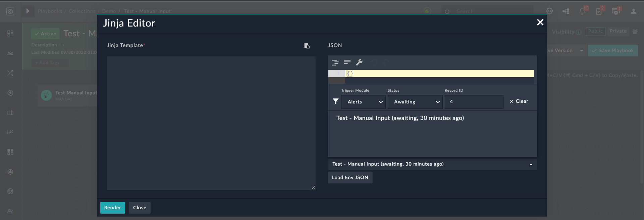Screen dimensions: 644x220
Task: Click the redo arrow in JSON toolbar
Action: tap(386, 62)
